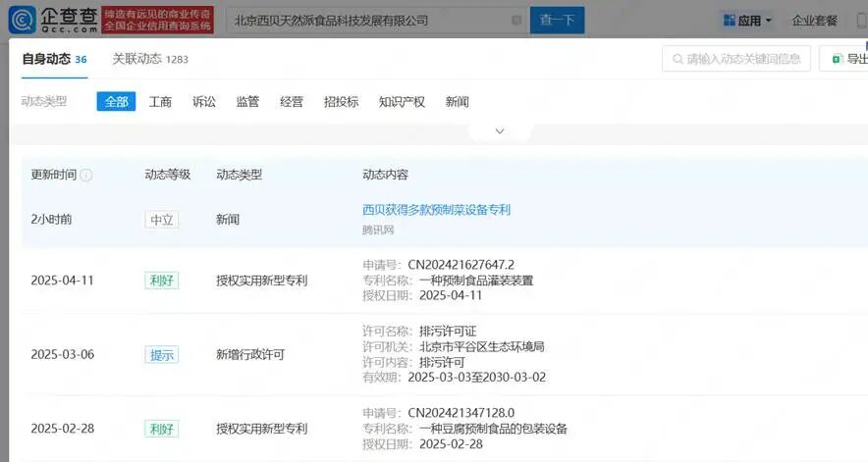Click the 中立 level tag
The width and height of the screenshot is (868, 462).
point(162,220)
